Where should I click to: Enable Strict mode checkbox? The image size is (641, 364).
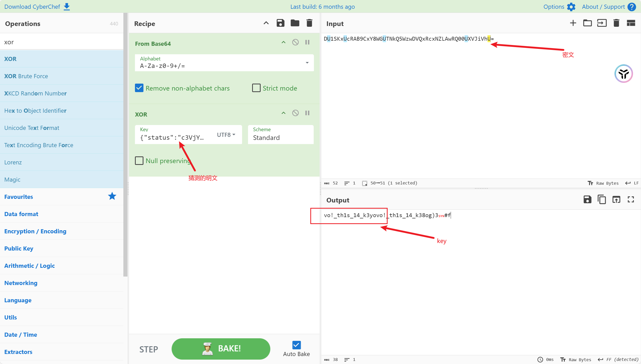point(256,88)
